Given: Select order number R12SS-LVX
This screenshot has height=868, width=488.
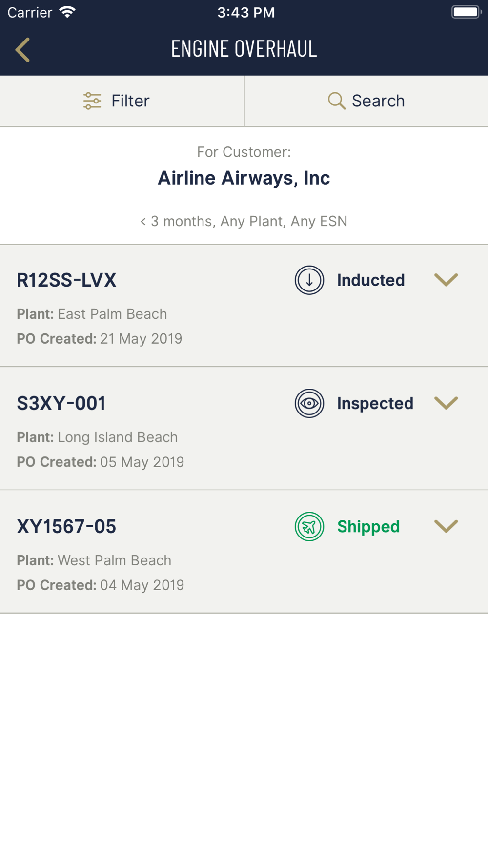Looking at the screenshot, I should 66,280.
